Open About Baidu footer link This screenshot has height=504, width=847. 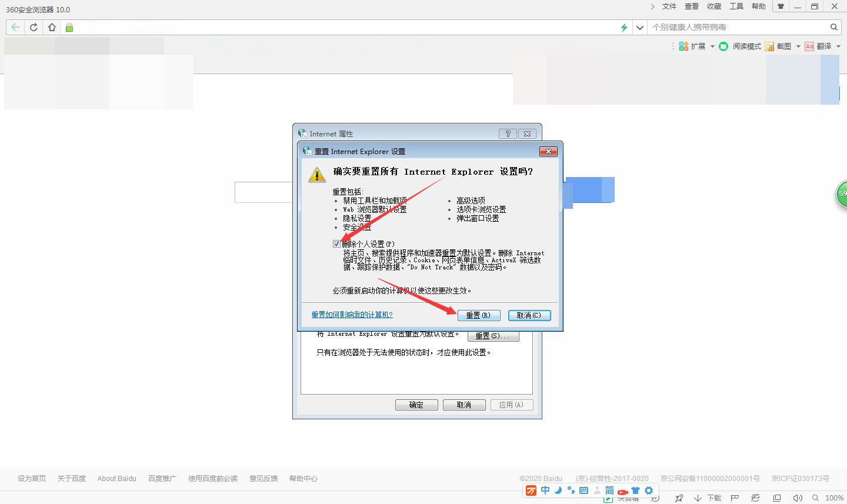pyautogui.click(x=117, y=479)
